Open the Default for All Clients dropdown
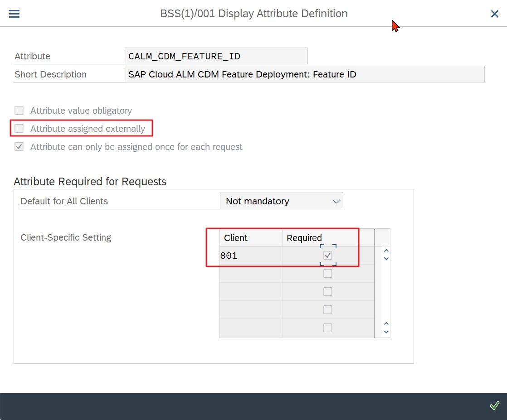The height and width of the screenshot is (420, 507). (x=281, y=201)
